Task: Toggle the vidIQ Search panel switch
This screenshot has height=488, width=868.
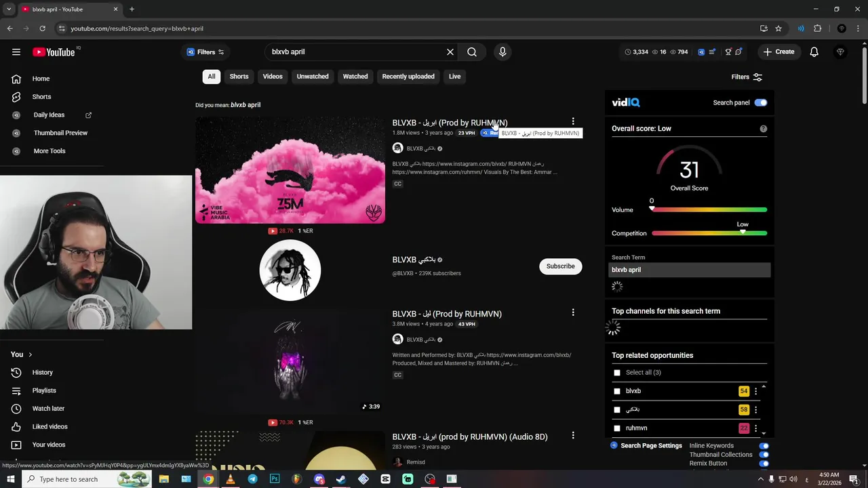Action: click(x=761, y=102)
